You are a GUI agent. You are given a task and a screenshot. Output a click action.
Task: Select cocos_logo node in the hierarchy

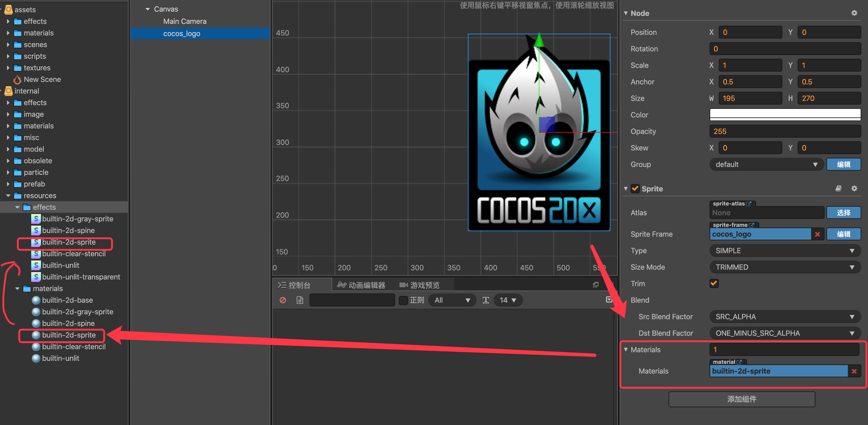[182, 33]
